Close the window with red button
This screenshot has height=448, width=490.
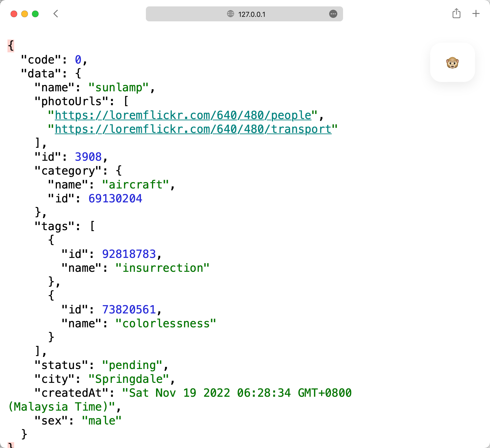[14, 14]
